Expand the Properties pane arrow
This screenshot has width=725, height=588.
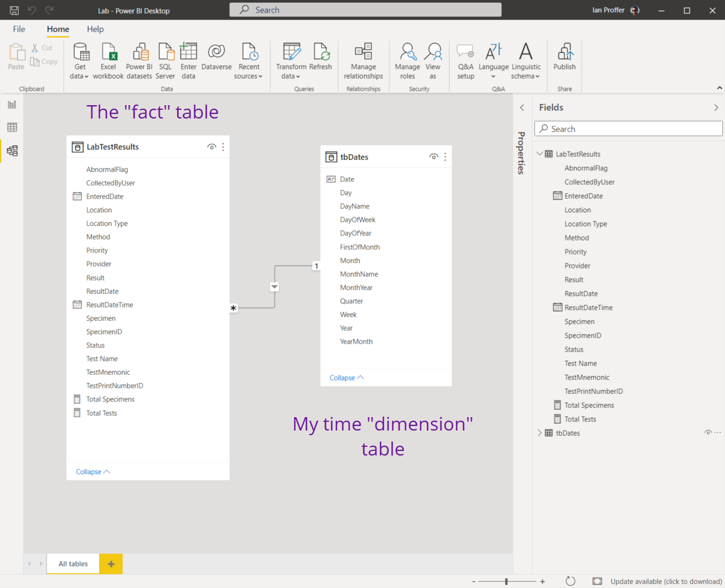coord(522,107)
